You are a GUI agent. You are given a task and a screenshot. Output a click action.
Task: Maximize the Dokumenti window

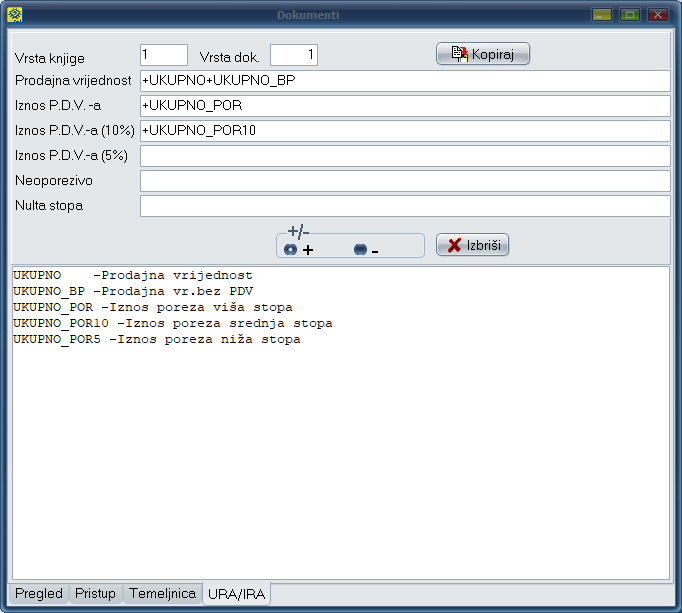point(629,15)
